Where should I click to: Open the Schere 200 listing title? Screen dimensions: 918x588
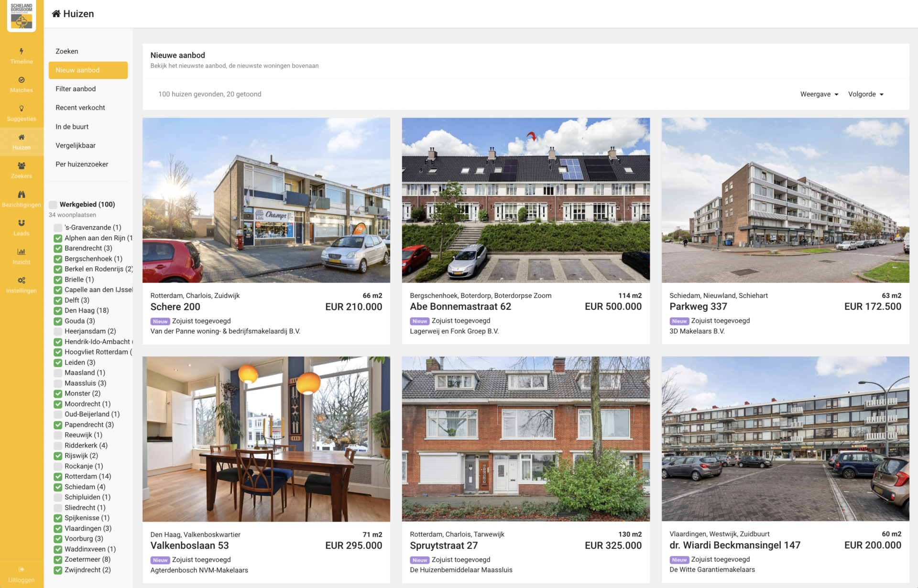point(175,307)
